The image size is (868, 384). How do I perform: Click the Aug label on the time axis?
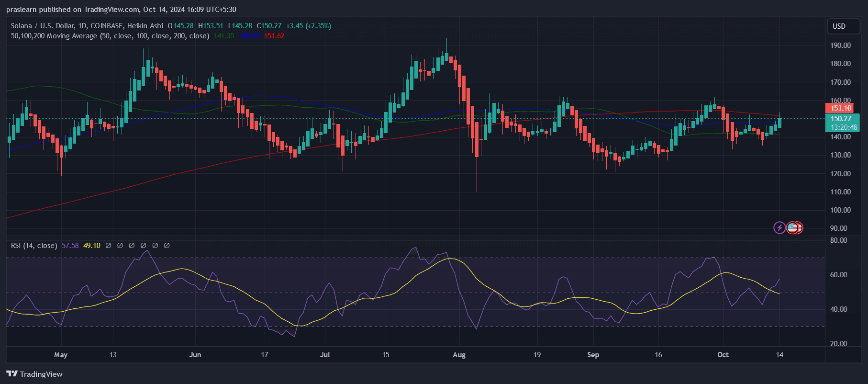[459, 355]
